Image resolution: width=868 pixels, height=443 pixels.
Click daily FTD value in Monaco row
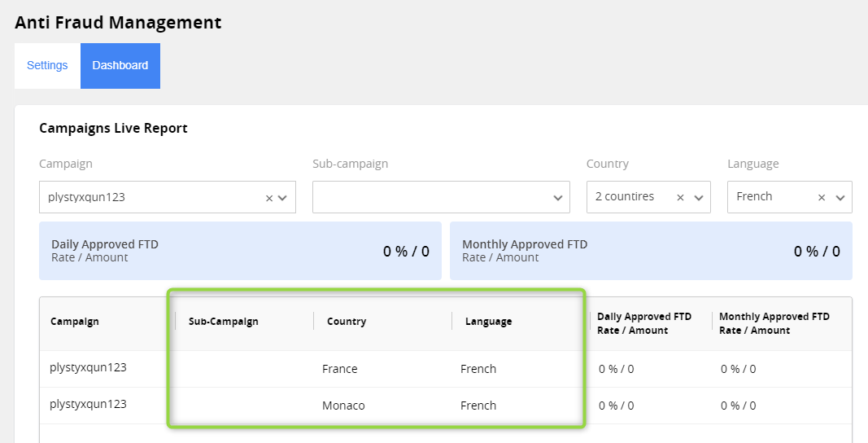616,406
